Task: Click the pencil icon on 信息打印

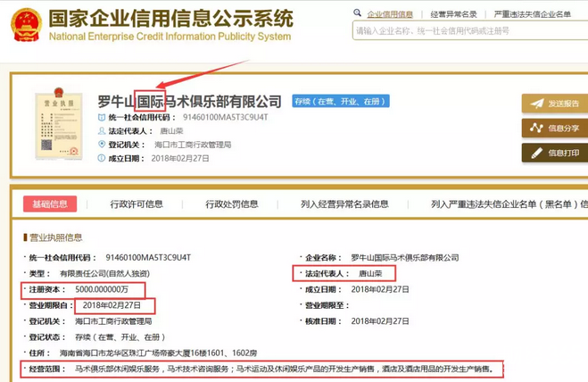Action: coord(536,153)
